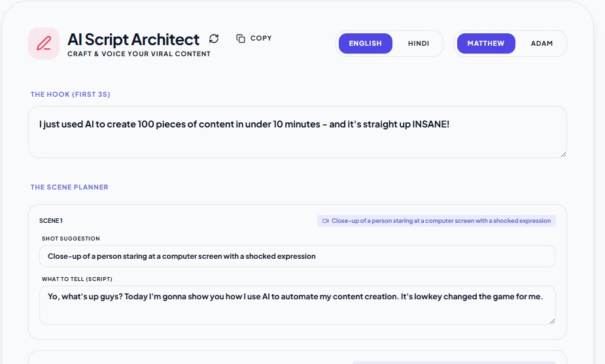
Task: Focus the Shot Suggestion input field
Action: (297, 256)
